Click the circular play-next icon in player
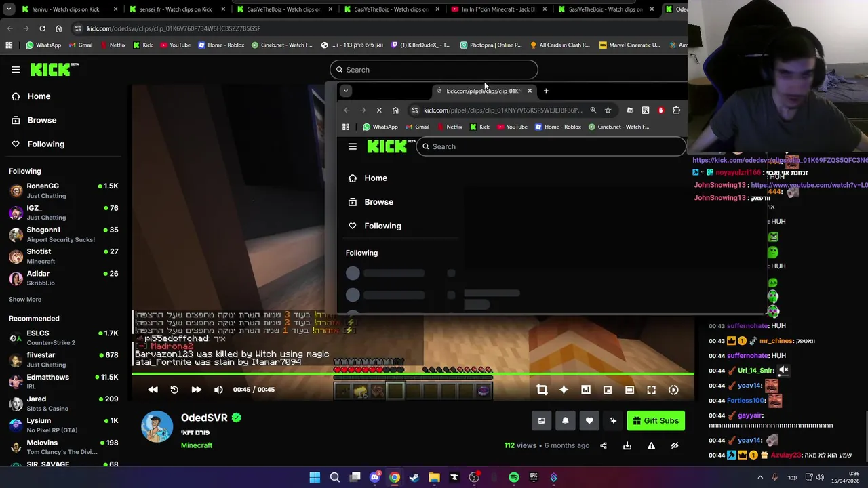The width and height of the screenshot is (868, 488). (x=673, y=390)
